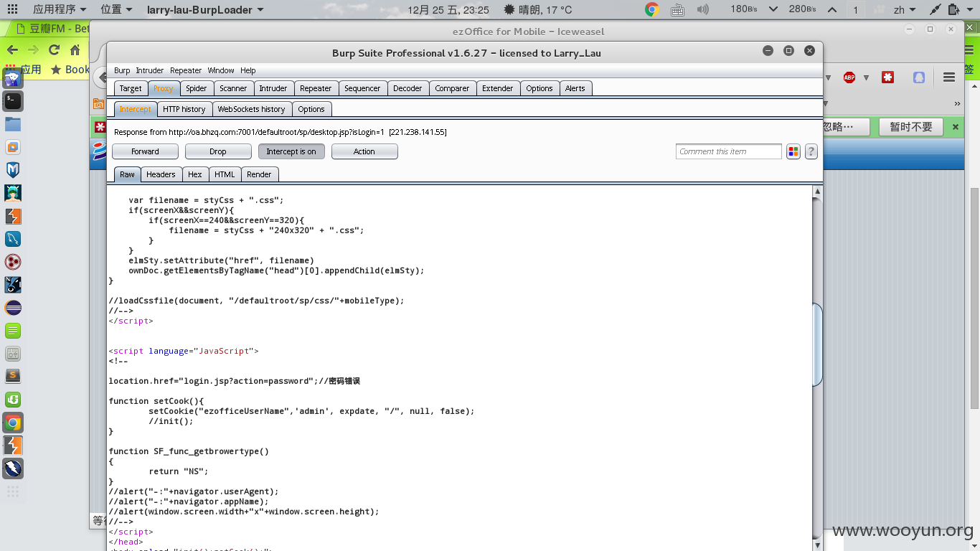The width and height of the screenshot is (980, 551).
Task: Launch Sublime Text from the dock
Action: tap(13, 377)
